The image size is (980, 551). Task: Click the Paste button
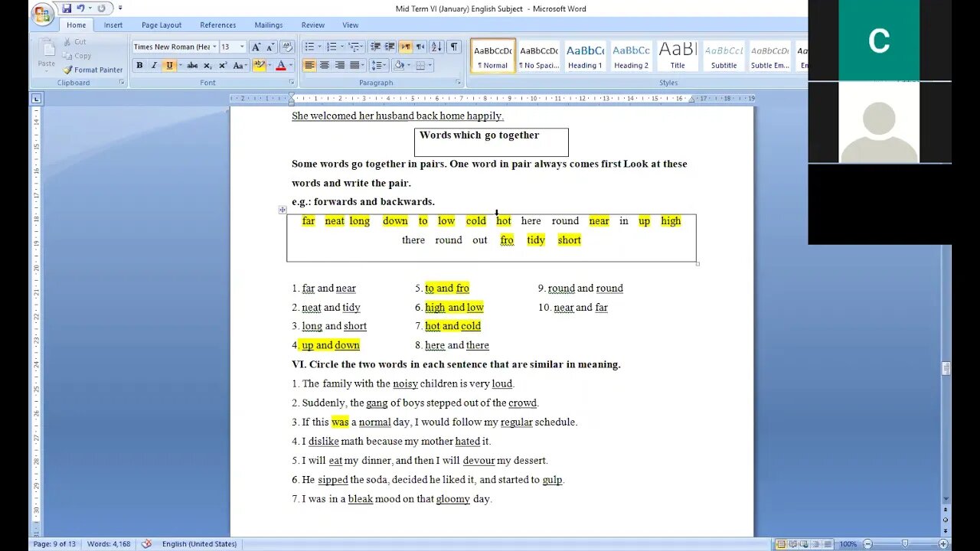[46, 54]
